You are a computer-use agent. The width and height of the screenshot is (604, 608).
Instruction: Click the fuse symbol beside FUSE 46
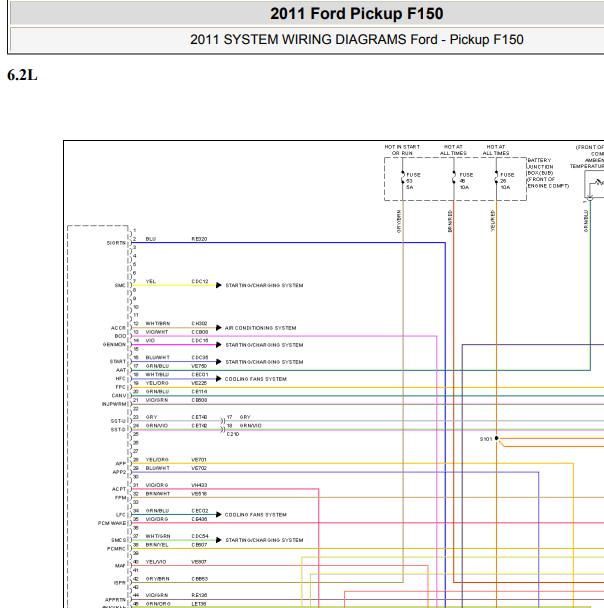pyautogui.click(x=454, y=178)
